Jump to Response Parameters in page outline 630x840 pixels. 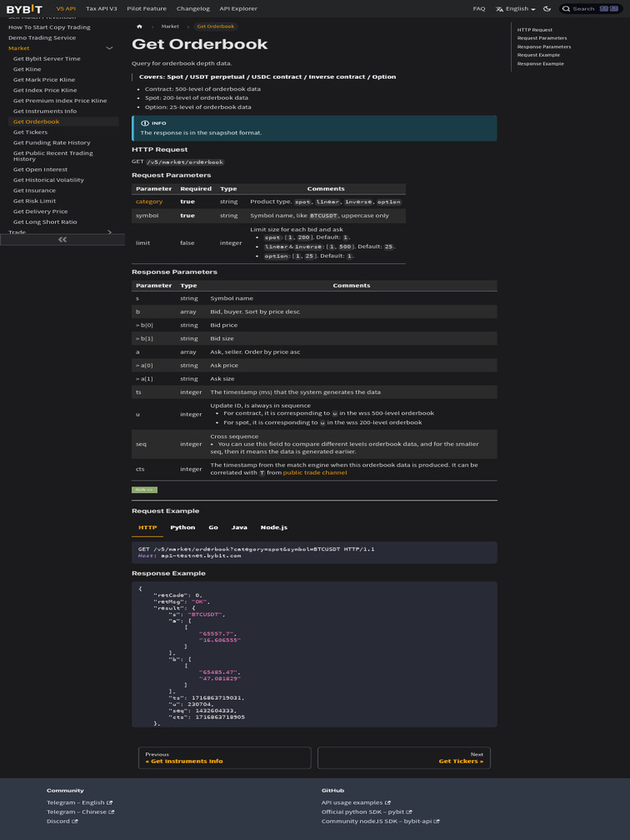pyautogui.click(x=544, y=47)
